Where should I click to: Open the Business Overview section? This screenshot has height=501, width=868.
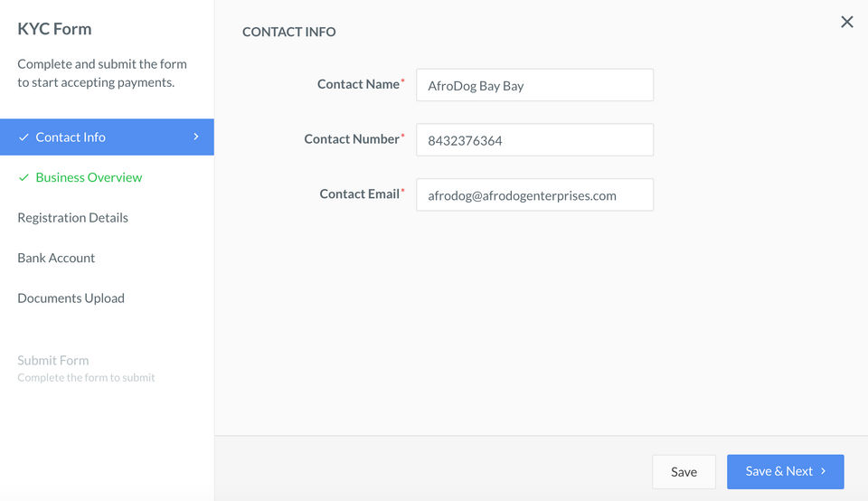pos(89,178)
